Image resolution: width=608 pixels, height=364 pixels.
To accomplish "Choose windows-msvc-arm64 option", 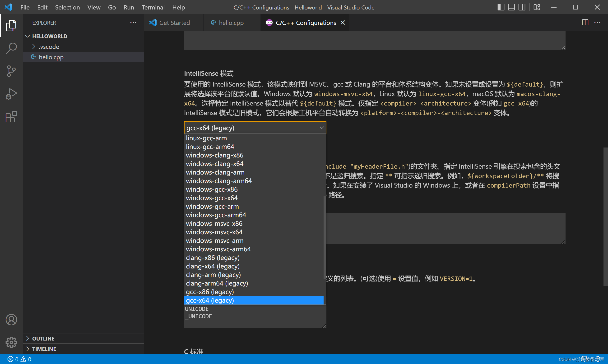I will [254, 249].
